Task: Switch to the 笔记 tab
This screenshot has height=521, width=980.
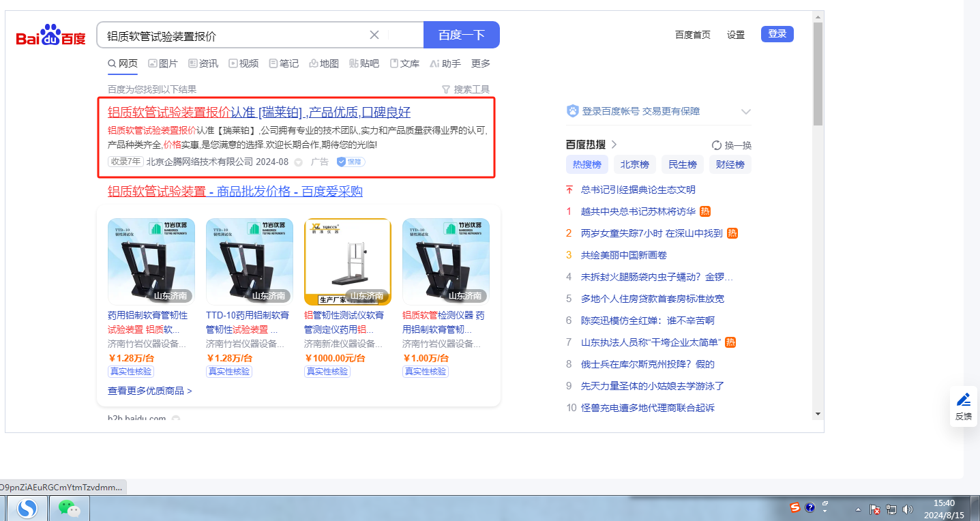Action: tap(284, 63)
